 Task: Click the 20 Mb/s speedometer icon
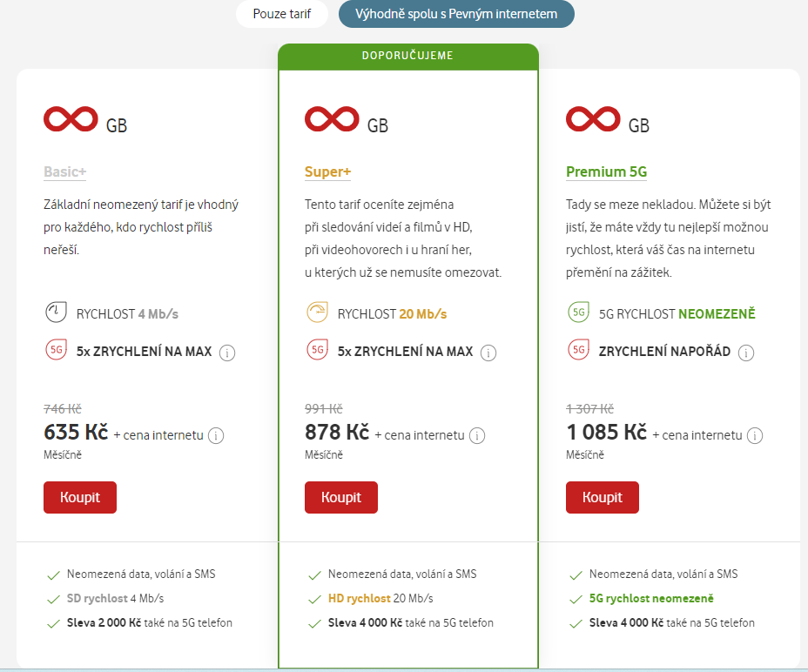[318, 312]
